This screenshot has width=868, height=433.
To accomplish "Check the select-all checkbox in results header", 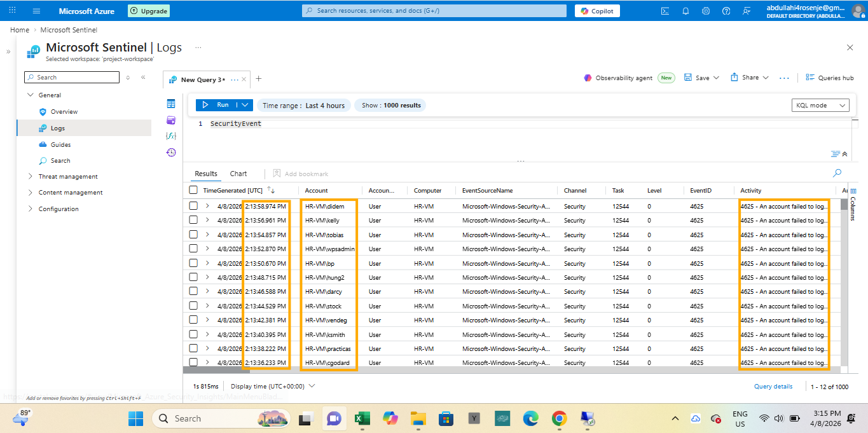I will click(x=193, y=190).
